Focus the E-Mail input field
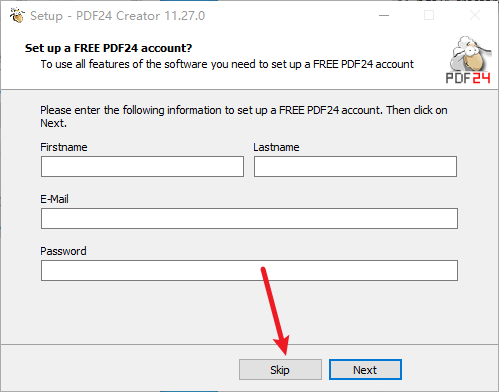Image resolution: width=499 pixels, height=392 pixels. click(249, 218)
